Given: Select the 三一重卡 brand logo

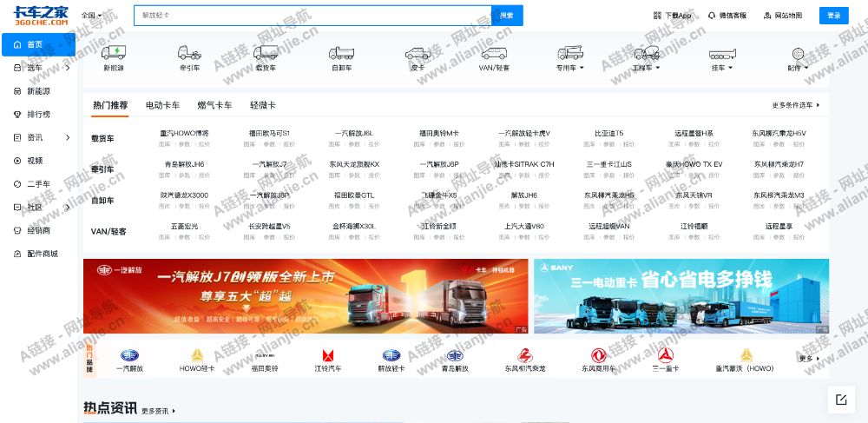Looking at the screenshot, I should pyautogui.click(x=666, y=355).
